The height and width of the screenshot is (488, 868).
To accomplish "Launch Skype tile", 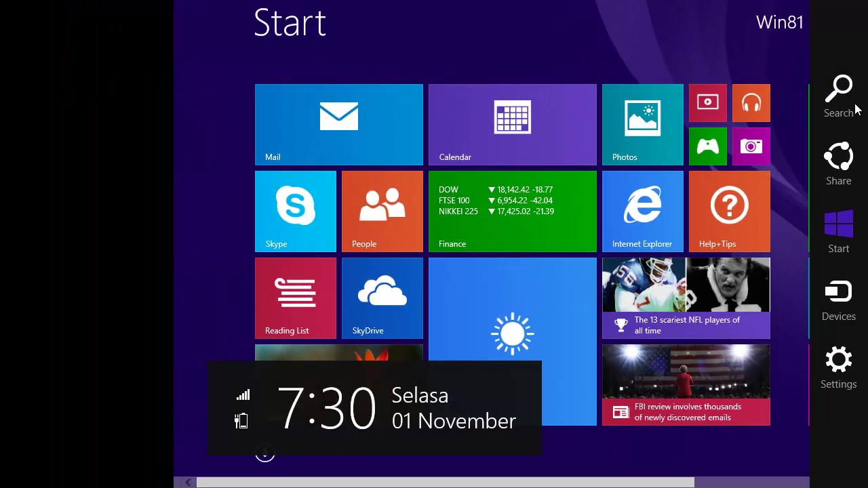I will [x=296, y=211].
